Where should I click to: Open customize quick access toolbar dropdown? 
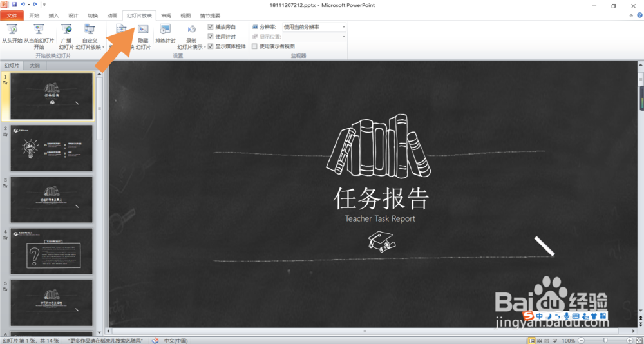[x=44, y=5]
